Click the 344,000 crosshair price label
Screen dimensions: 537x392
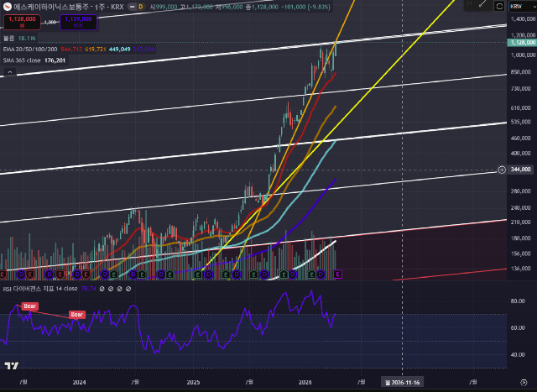click(x=522, y=170)
